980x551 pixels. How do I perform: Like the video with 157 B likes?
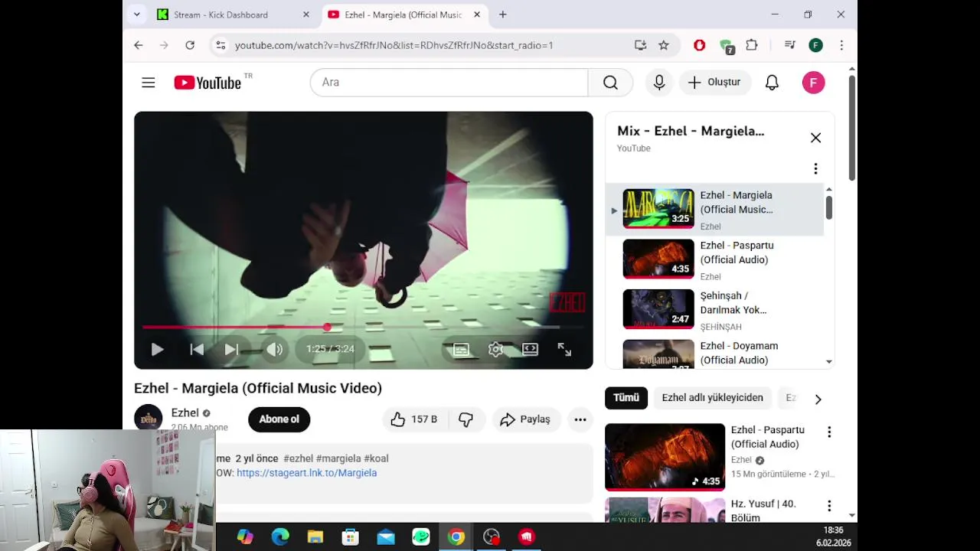click(x=413, y=419)
